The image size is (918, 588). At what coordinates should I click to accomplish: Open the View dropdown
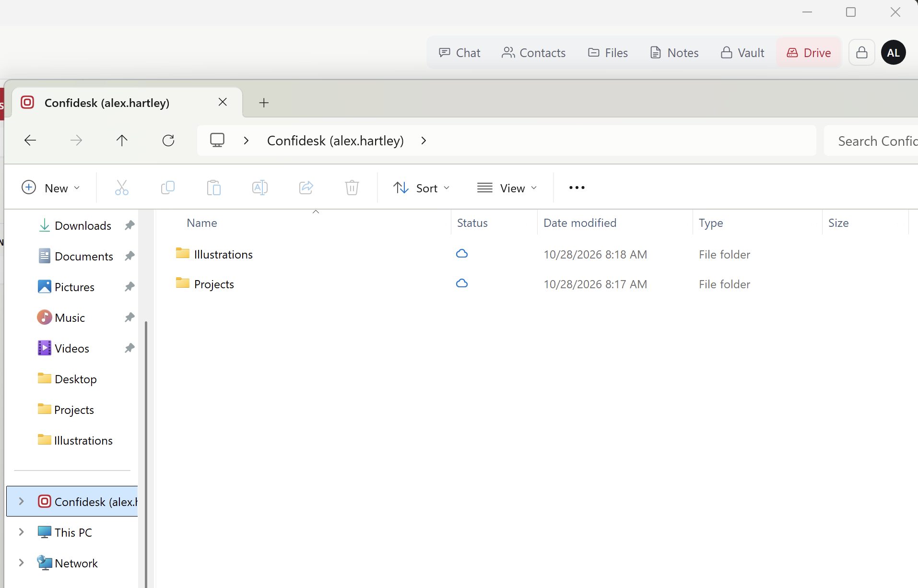[507, 188]
